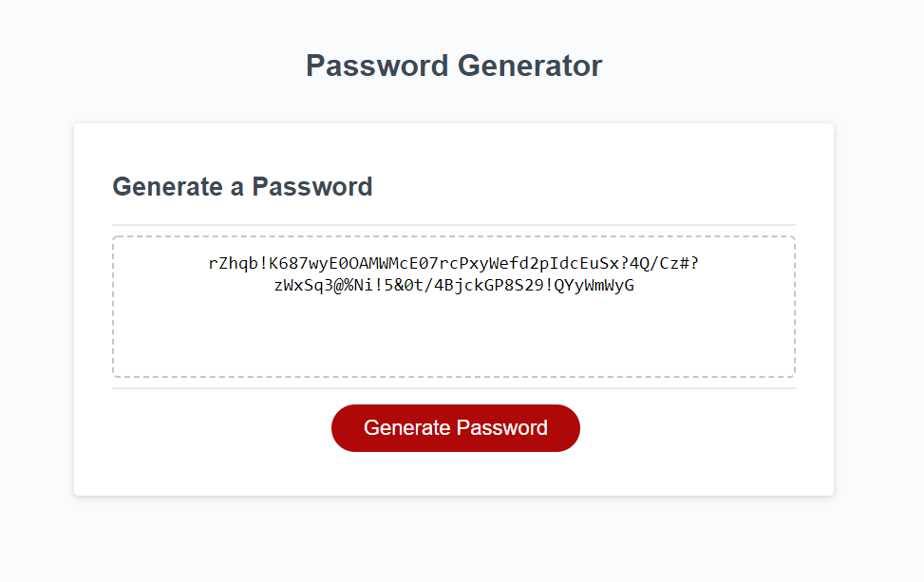Click the Generate a Password heading
This screenshot has height=582, width=924.
point(242,187)
